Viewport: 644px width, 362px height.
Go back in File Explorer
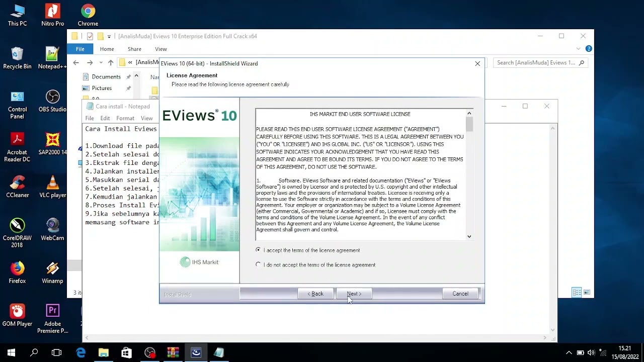pyautogui.click(x=76, y=62)
